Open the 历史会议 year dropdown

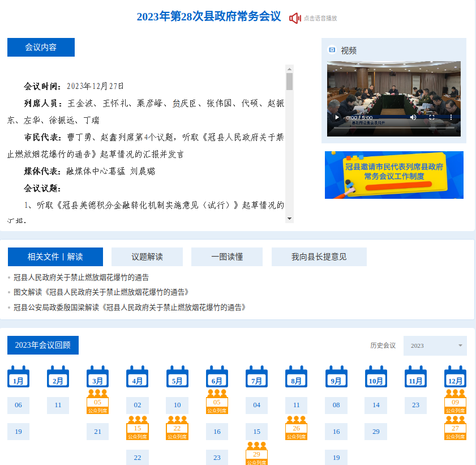tap(435, 345)
